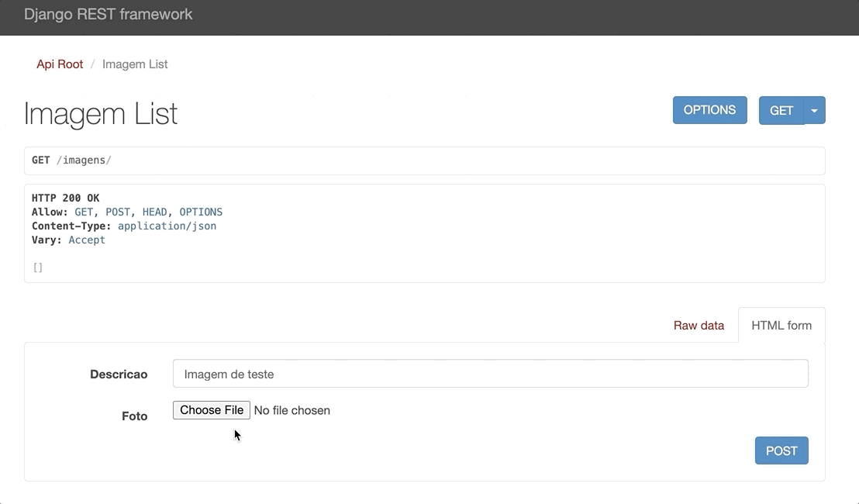The width and height of the screenshot is (859, 504).
Task: Send a GET request with GET button
Action: point(781,110)
